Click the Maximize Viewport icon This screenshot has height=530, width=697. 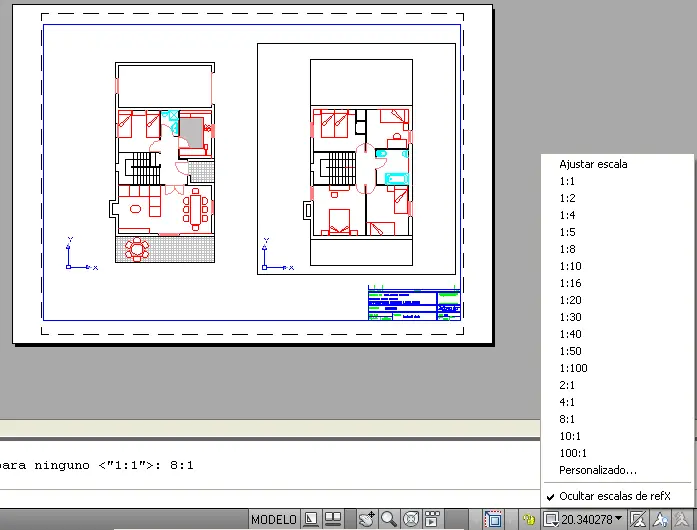[493, 519]
